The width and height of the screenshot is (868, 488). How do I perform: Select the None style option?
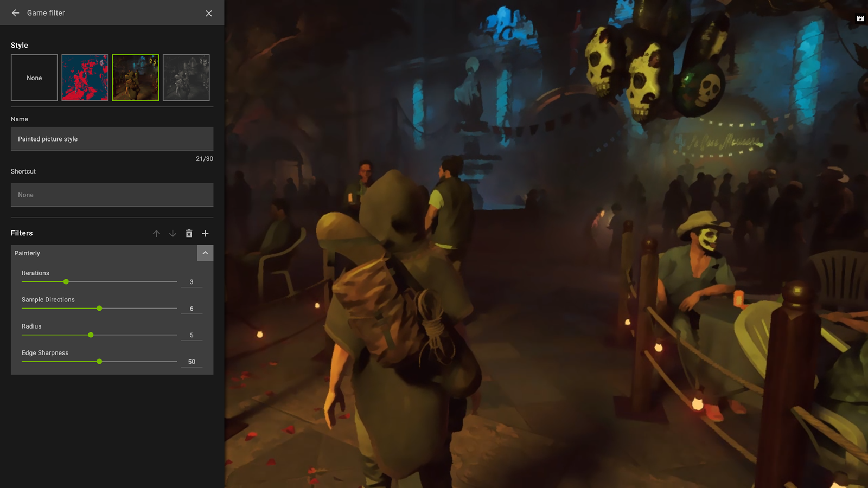[34, 78]
